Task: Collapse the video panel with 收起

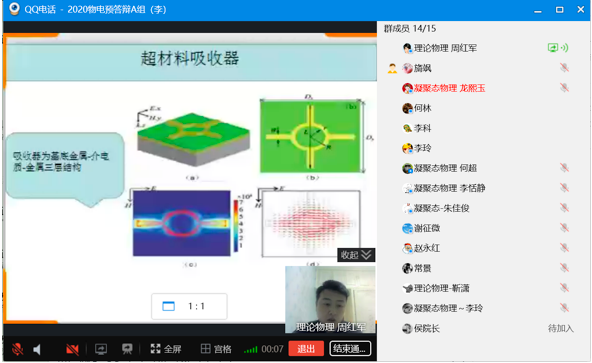Action: click(x=356, y=255)
